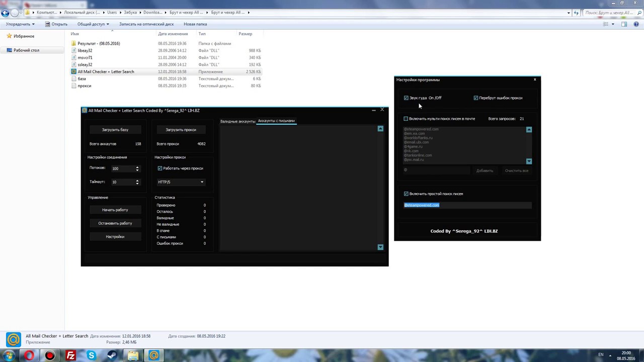The image size is (644, 362).
Task: Toggle Работать через прокси checkbox
Action: 160,168
